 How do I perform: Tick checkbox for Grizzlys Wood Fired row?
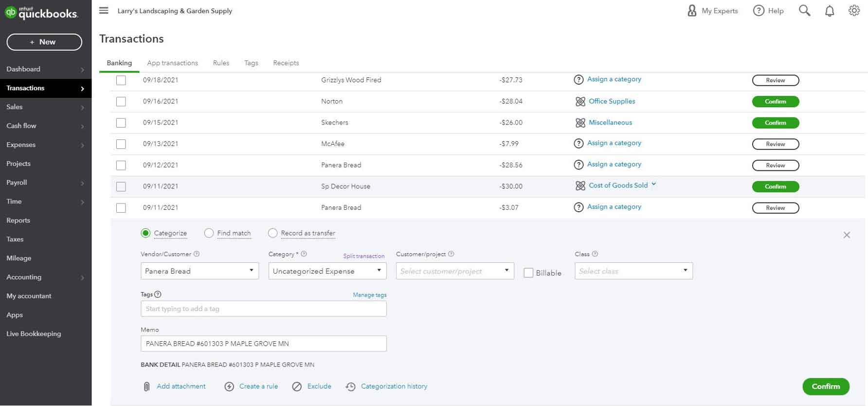point(121,80)
